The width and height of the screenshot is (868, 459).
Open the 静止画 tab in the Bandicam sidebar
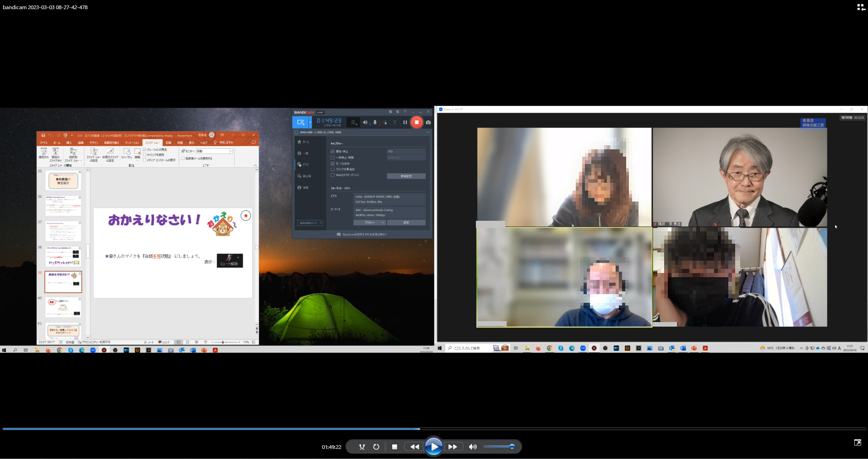coord(304,176)
